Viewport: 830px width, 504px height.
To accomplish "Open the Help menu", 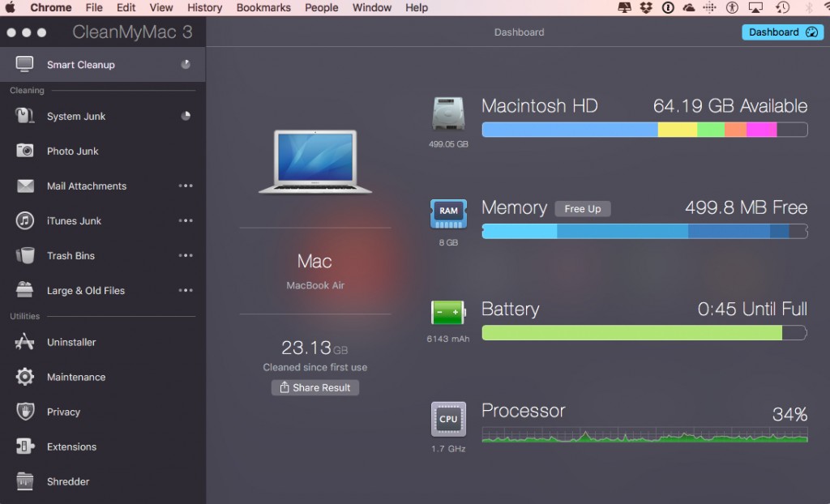I will click(416, 7).
